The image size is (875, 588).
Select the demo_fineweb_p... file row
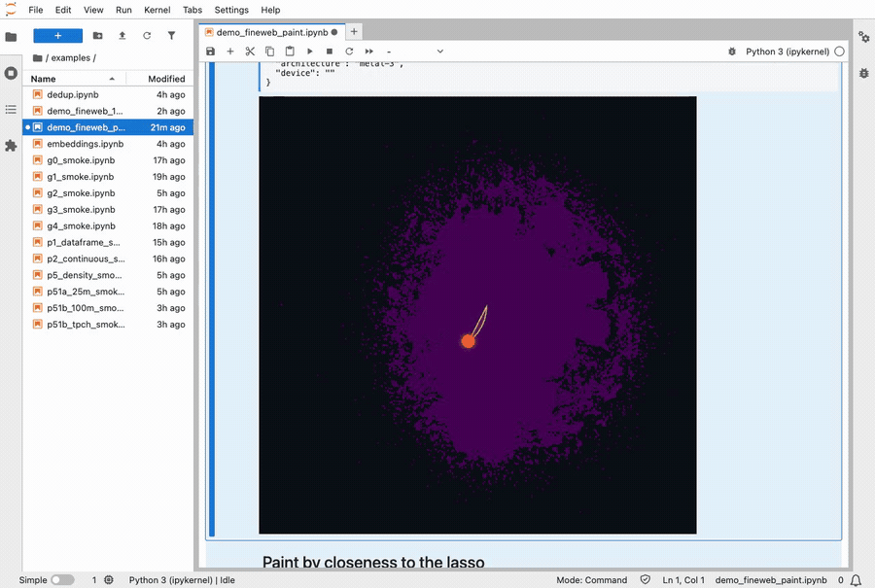(108, 127)
